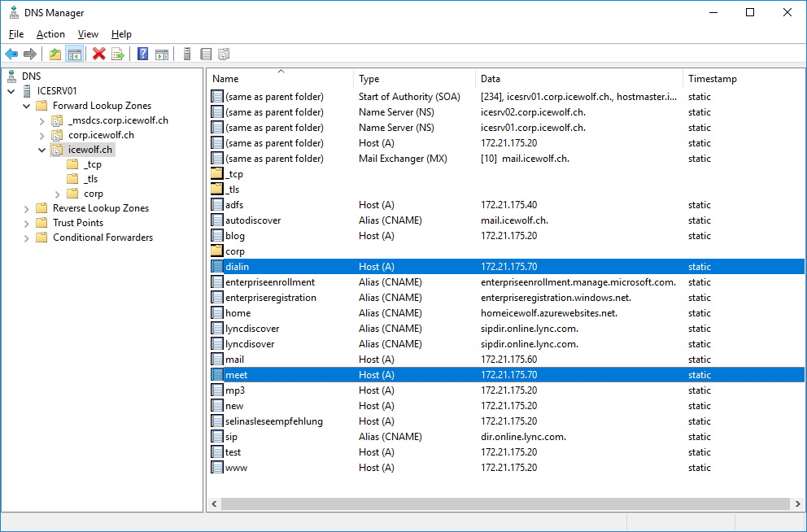Screen dimensions: 807x532
Task: Open the View menu
Action: (x=88, y=34)
